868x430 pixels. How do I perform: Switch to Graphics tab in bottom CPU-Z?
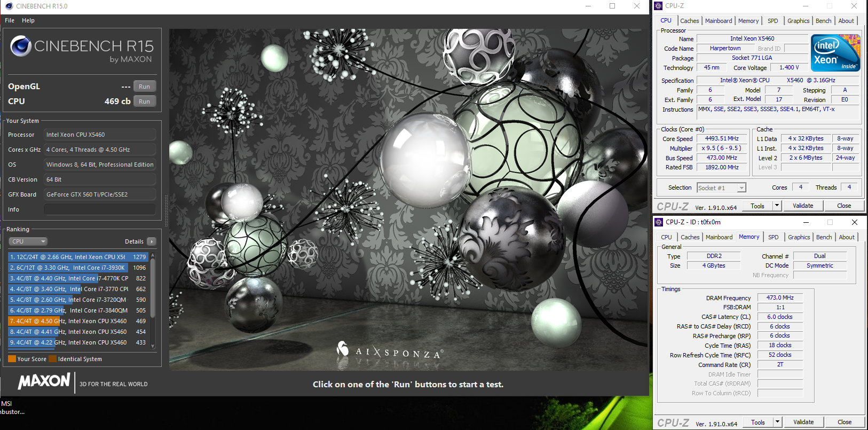coord(799,237)
